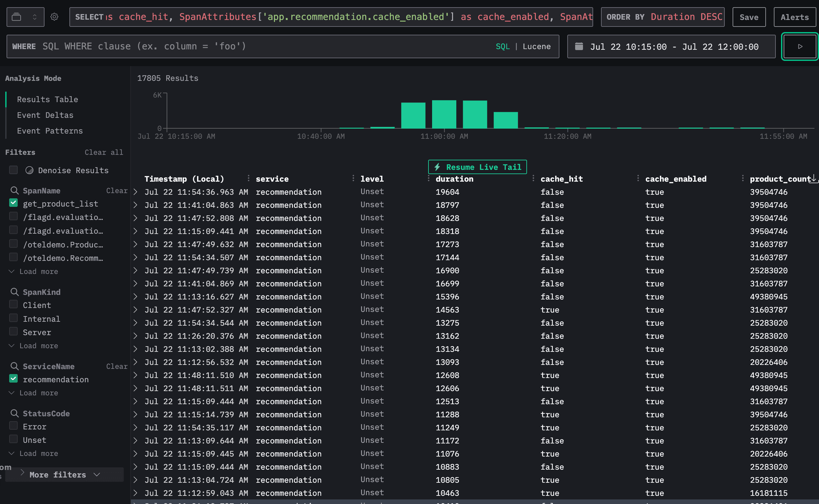The width and height of the screenshot is (819, 504).
Task: Click the calendar icon in date range
Action: [579, 46]
